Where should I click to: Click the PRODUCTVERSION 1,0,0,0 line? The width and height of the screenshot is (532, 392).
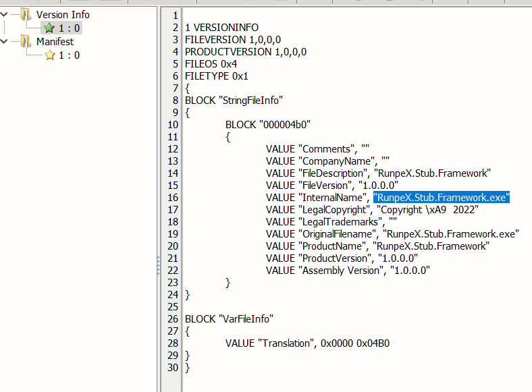click(x=246, y=52)
